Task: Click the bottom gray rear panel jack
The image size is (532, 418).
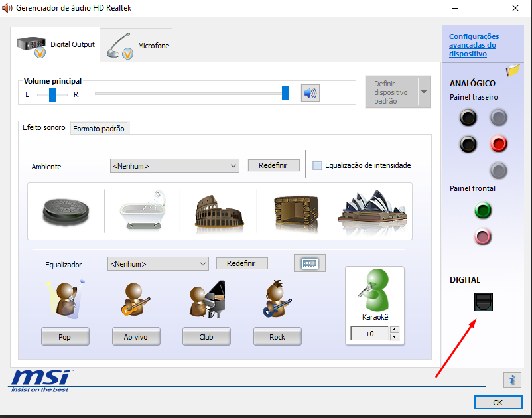Action: 498,170
